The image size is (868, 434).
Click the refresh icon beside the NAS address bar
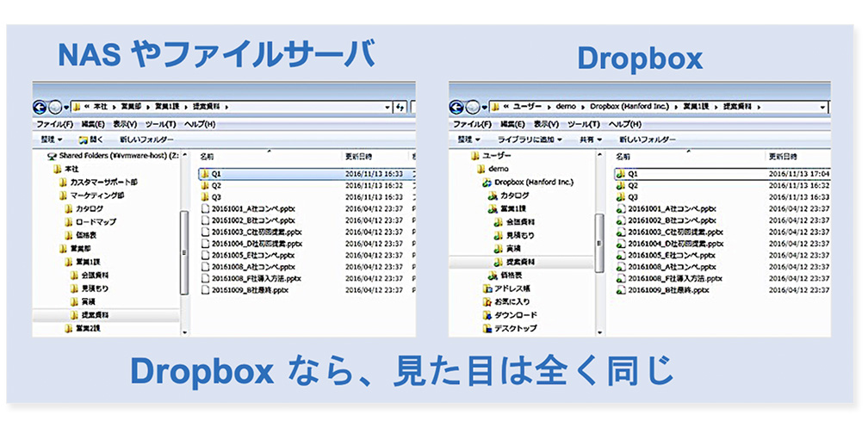(x=400, y=107)
